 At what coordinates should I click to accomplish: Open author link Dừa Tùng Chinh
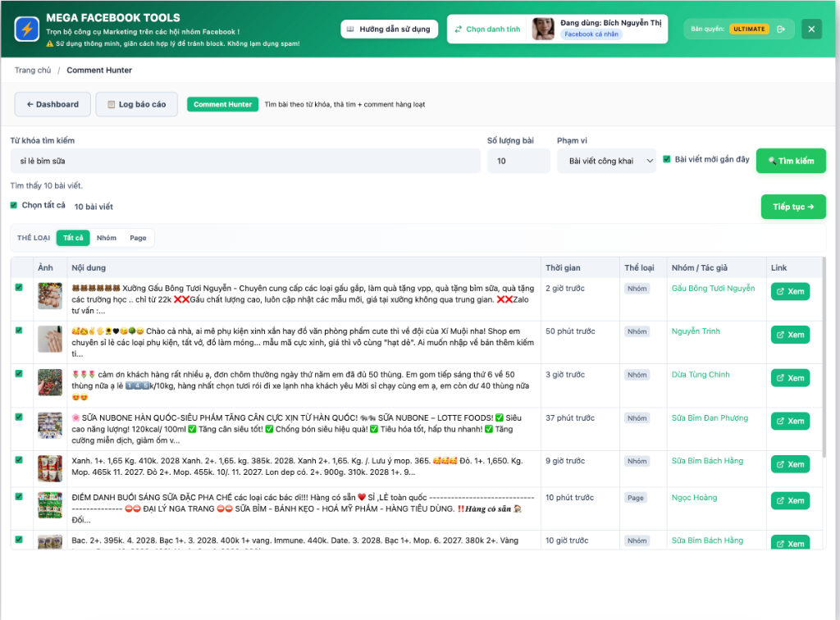pyautogui.click(x=701, y=375)
